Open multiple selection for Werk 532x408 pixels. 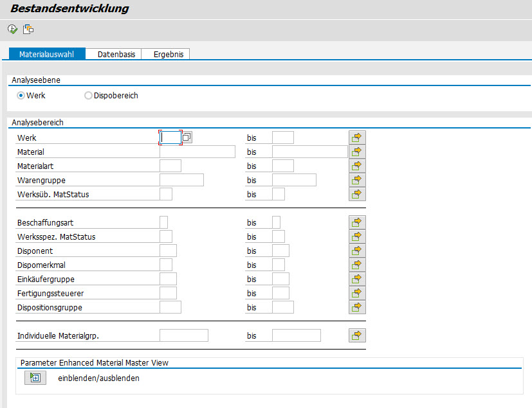(356, 137)
